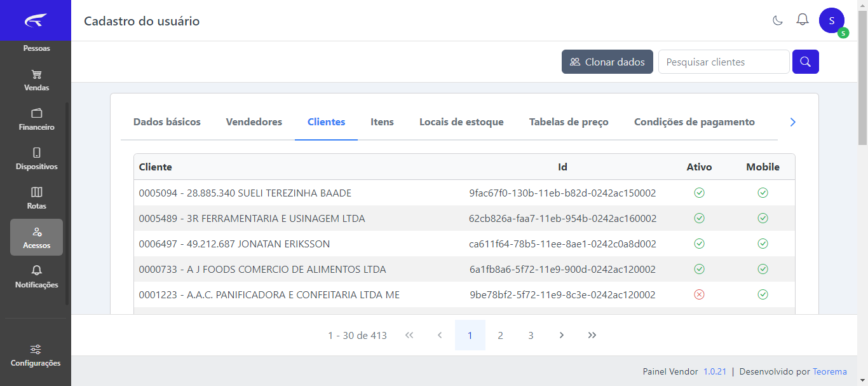Viewport: 868px width, 386px height.
Task: Toggle Ativo for JONATAN ERIKSSON
Action: (700, 244)
